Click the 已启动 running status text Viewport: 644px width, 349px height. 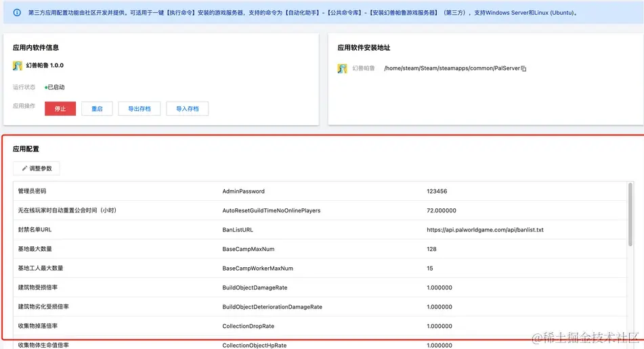click(x=55, y=87)
